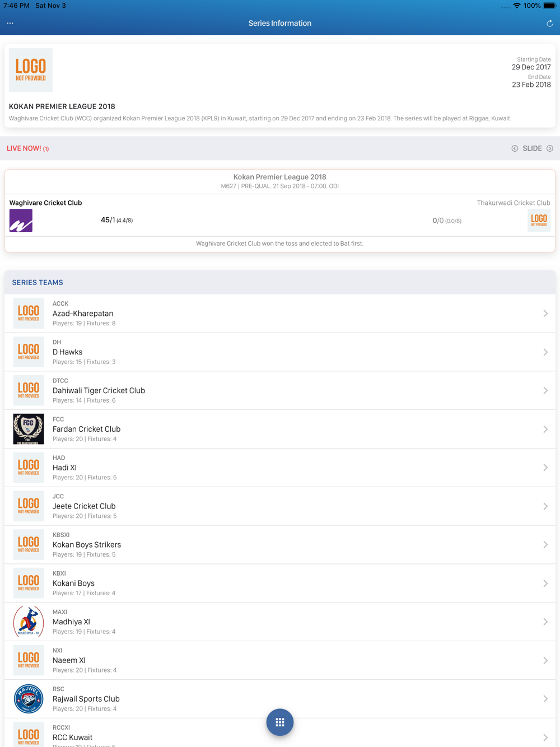Slide live matches to previous
560x747 pixels.
515,148
